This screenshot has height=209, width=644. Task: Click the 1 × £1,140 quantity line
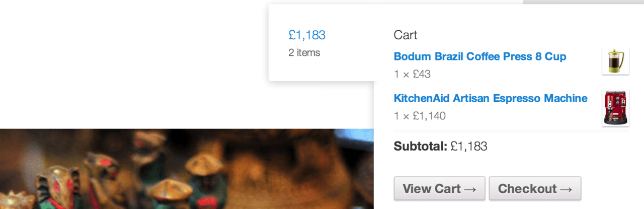[420, 116]
